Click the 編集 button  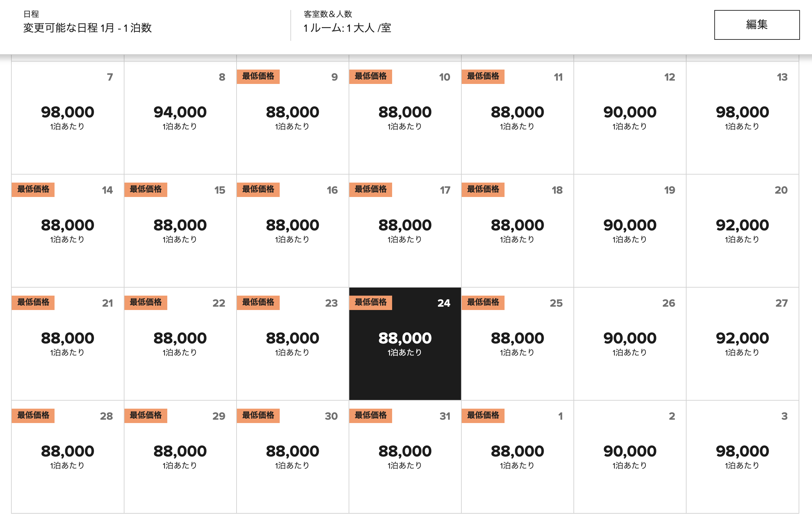757,25
